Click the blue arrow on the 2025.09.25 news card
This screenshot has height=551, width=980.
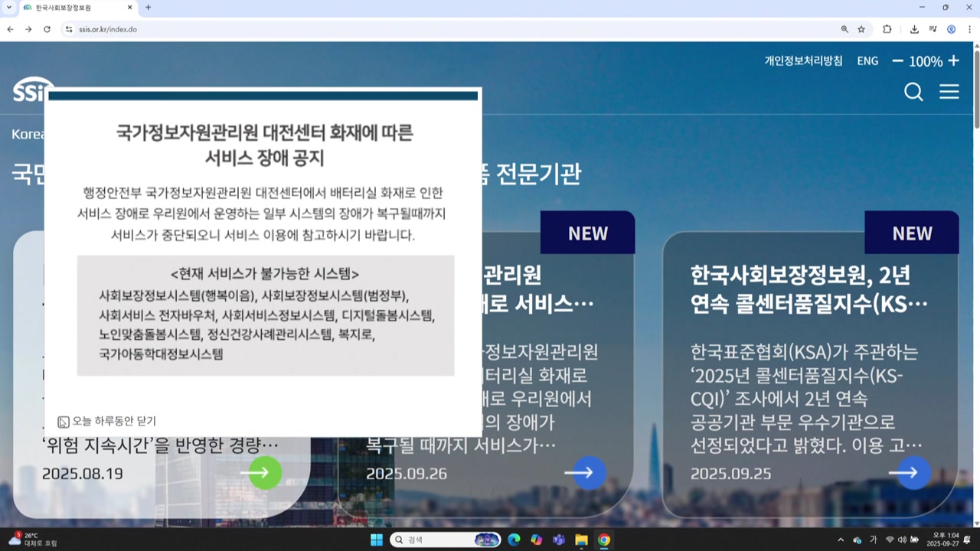(908, 473)
